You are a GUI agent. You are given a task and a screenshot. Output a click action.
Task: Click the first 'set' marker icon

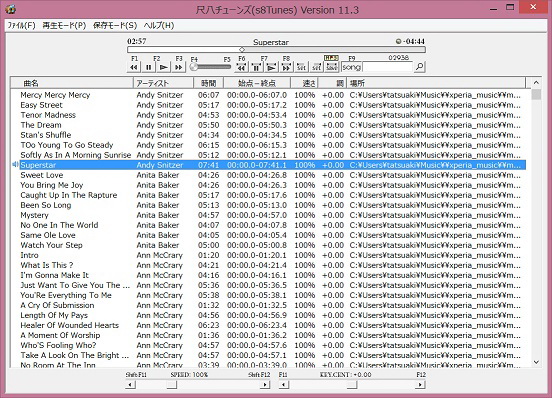(x=301, y=67)
